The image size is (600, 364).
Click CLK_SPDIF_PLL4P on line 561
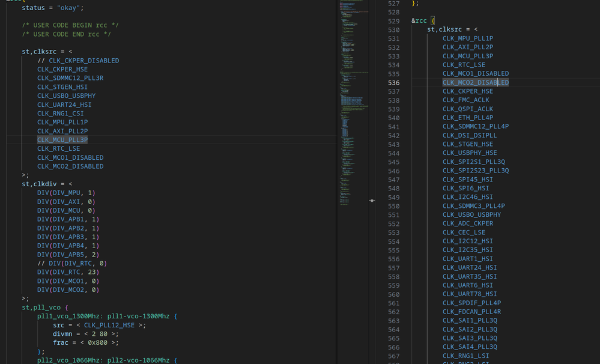(x=473, y=303)
